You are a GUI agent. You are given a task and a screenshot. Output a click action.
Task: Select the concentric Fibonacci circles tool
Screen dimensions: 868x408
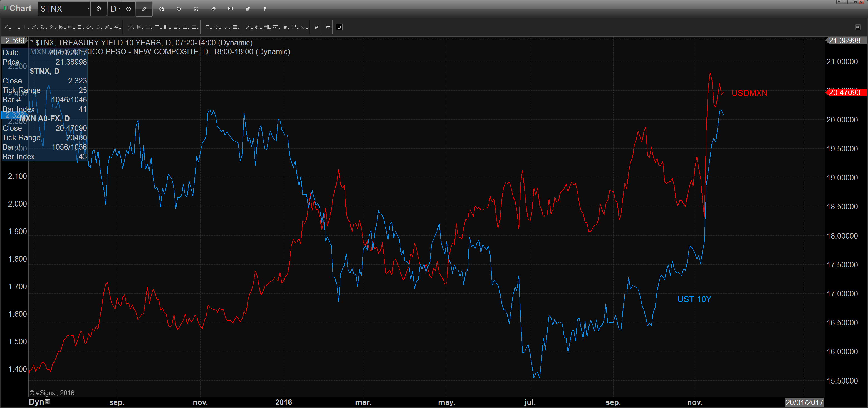click(139, 27)
